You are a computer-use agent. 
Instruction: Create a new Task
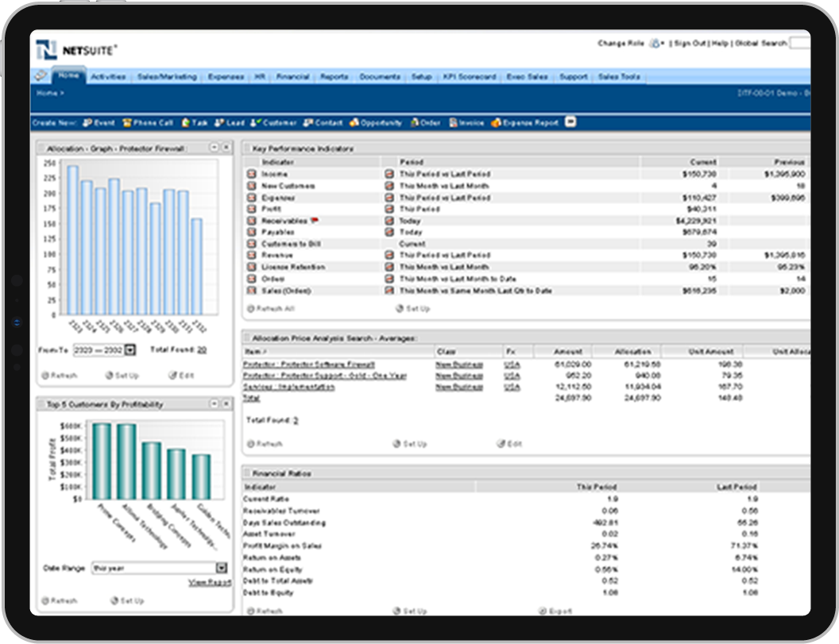click(195, 122)
